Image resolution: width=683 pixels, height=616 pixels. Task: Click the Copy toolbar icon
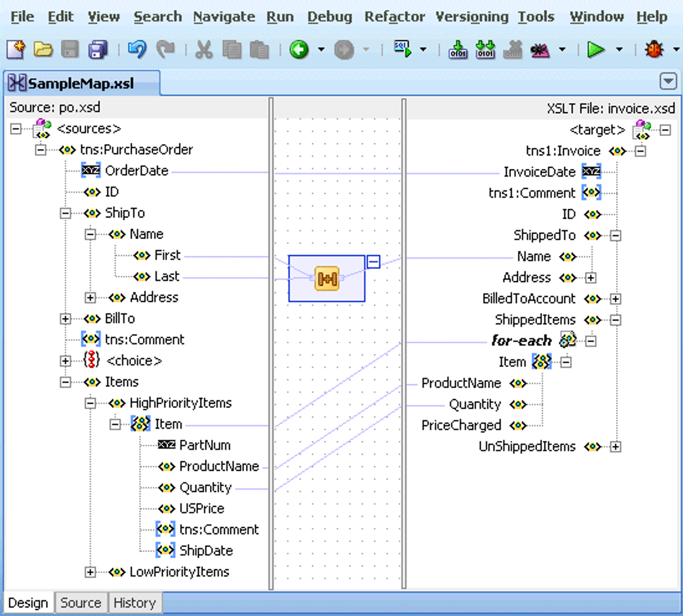point(231,50)
